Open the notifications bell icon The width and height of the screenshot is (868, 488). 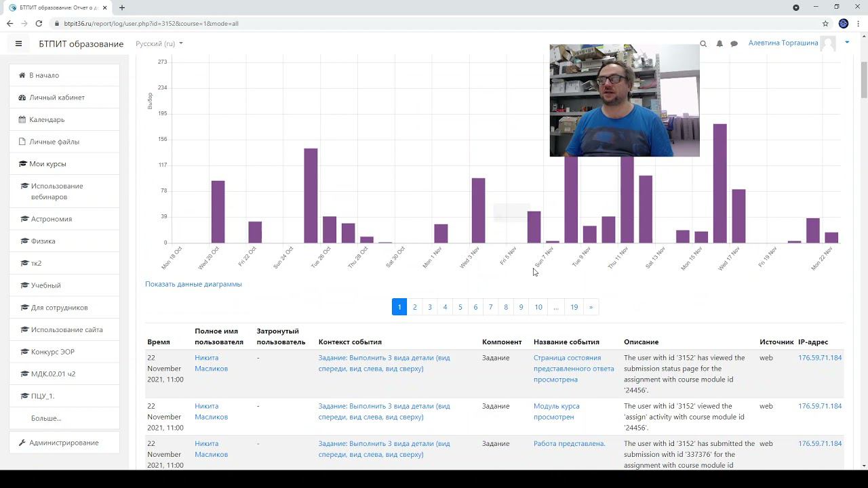point(719,43)
